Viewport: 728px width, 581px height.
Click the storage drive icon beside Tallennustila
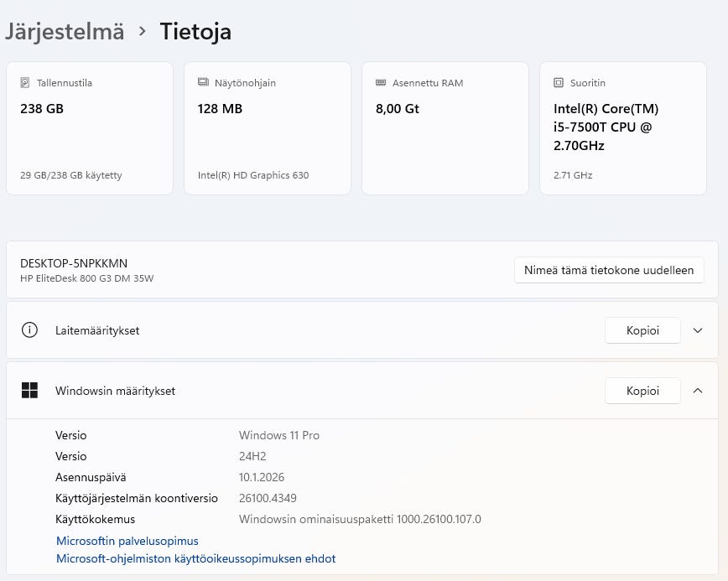coord(25,83)
